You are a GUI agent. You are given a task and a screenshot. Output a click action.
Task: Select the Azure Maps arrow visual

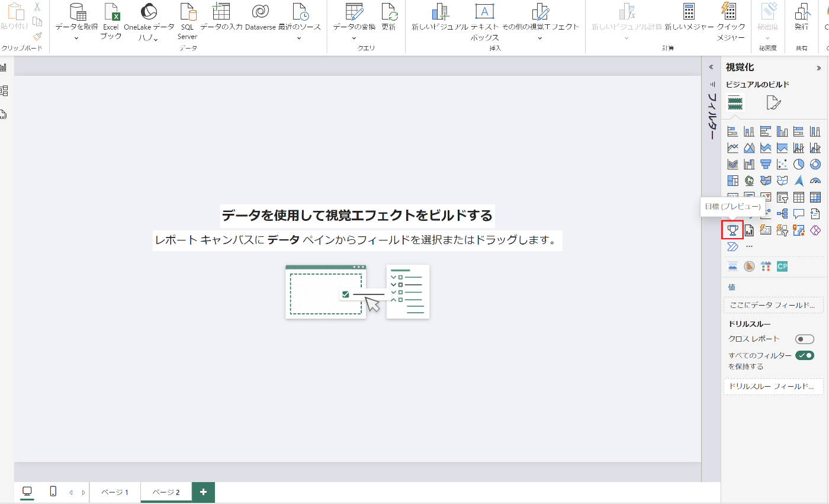(x=799, y=181)
